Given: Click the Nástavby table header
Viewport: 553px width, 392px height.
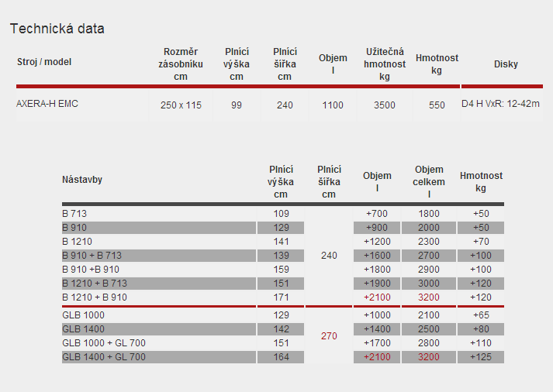Looking at the screenshot, I should click(82, 180).
